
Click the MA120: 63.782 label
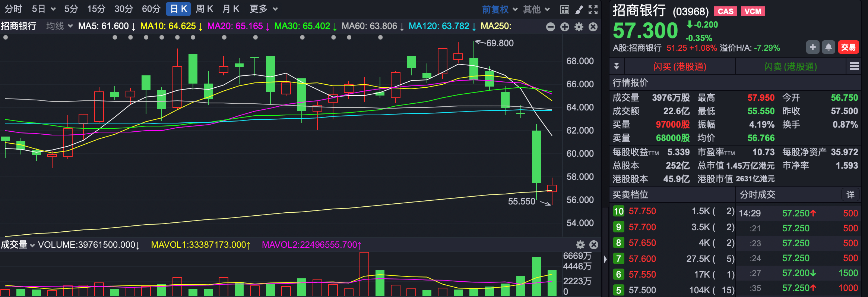(x=443, y=26)
